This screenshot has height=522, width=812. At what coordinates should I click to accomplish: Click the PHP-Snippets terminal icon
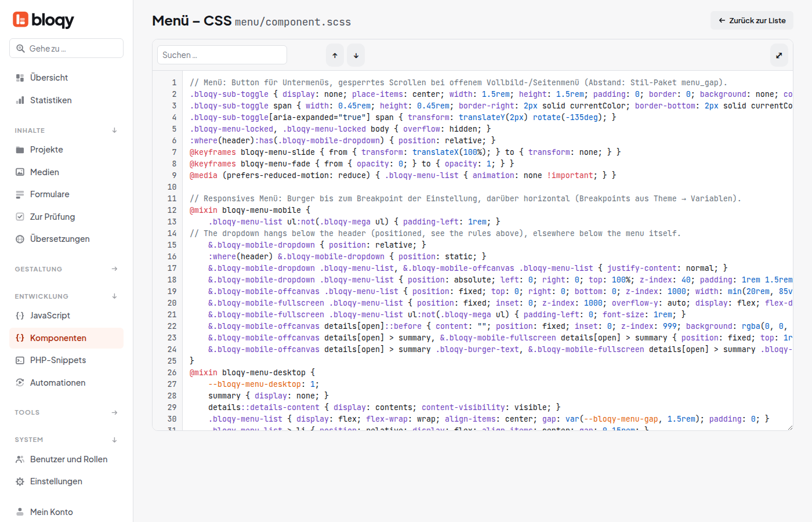20,360
